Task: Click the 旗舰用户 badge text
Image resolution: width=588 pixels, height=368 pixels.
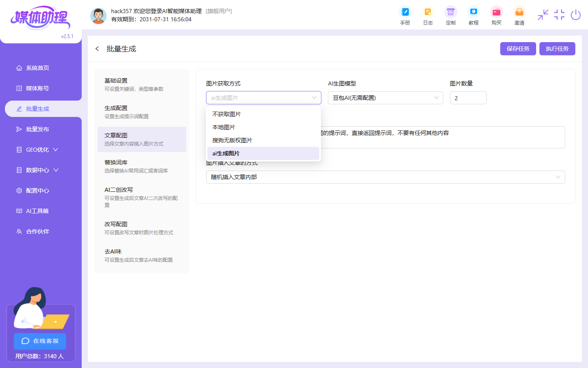Action: tap(219, 11)
